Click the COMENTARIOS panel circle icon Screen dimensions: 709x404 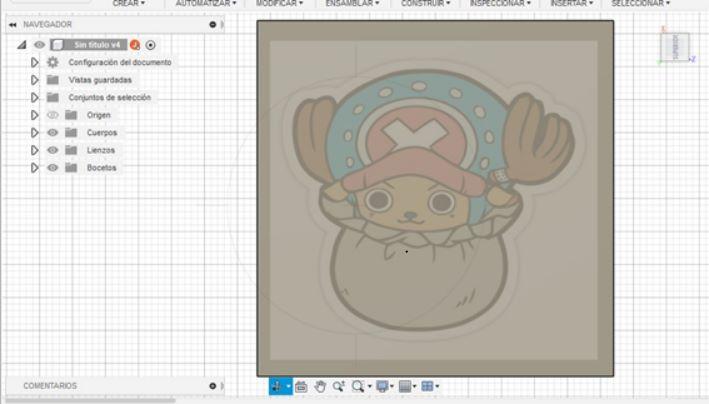(x=213, y=386)
